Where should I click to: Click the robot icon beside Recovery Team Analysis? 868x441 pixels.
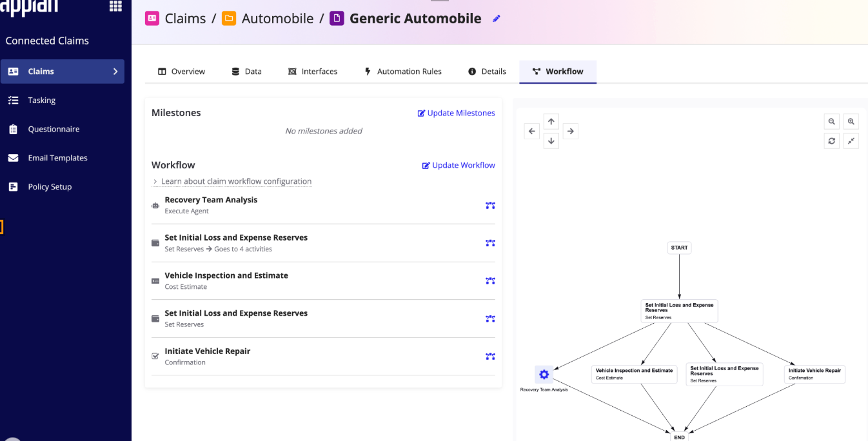click(x=155, y=206)
